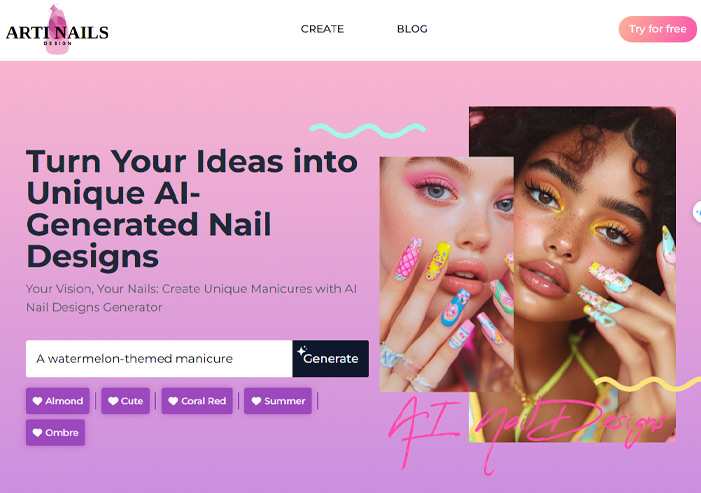Select the Summer tag chip
The height and width of the screenshot is (493, 701).
pos(278,401)
